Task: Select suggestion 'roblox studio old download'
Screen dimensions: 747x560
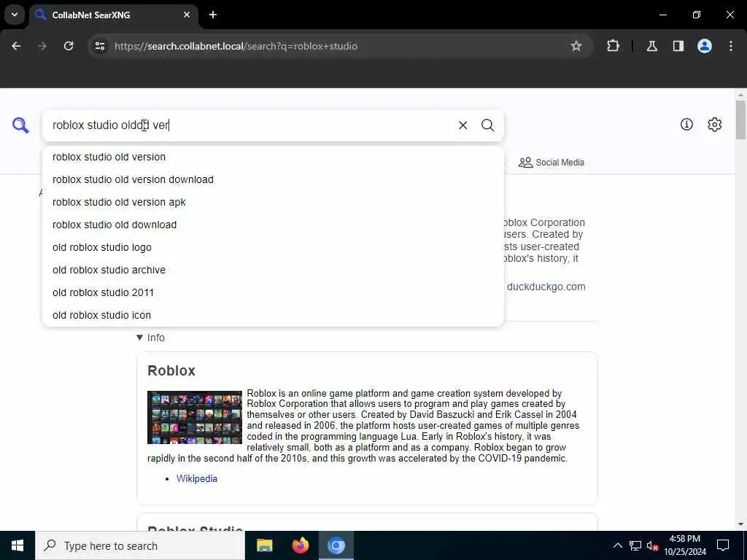Action: click(273, 225)
